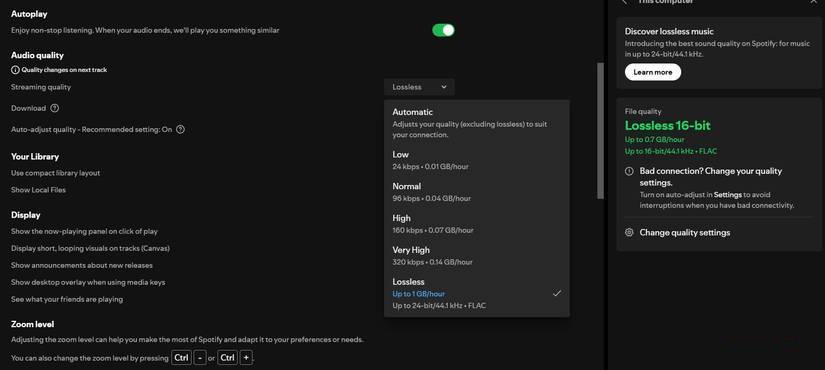Click the checkmark on the Lossless option
The image size is (825, 370).
click(557, 294)
